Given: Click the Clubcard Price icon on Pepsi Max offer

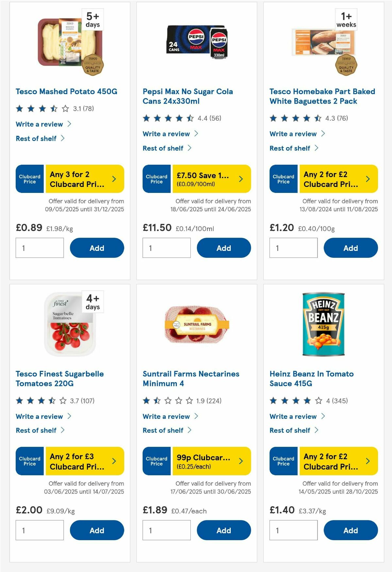Looking at the screenshot, I should point(156,179).
